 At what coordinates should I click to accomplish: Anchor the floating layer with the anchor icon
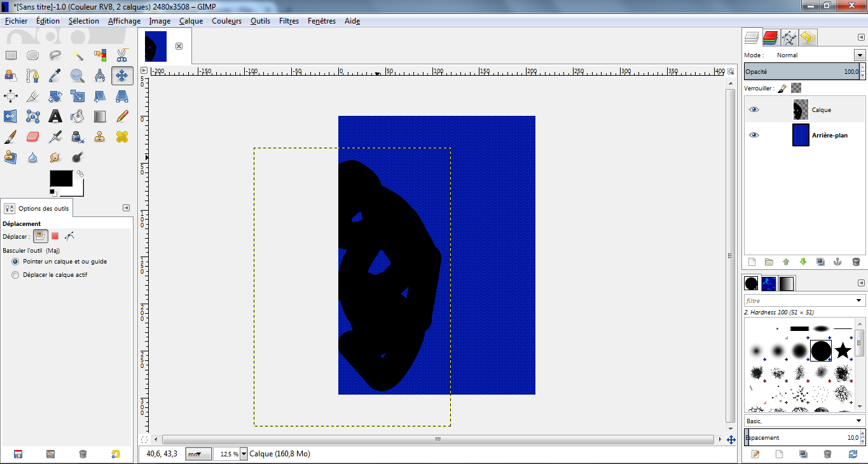point(837,262)
